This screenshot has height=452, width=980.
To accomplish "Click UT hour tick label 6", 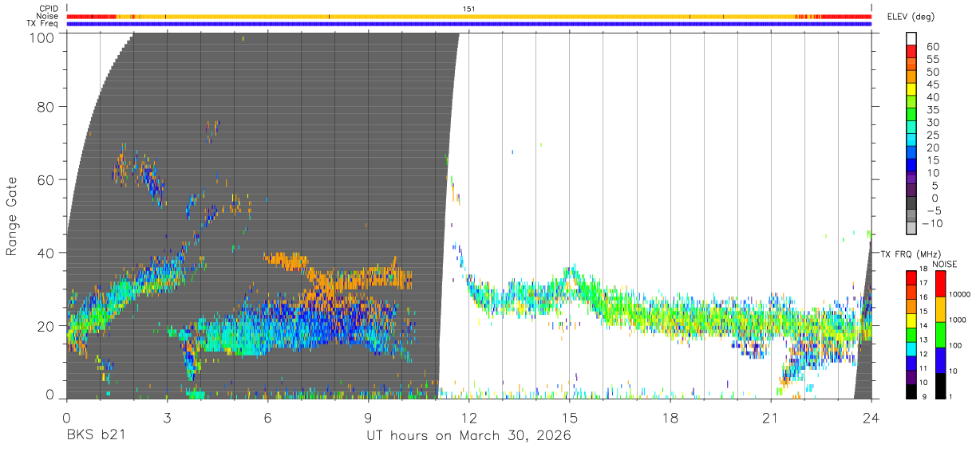I will pos(267,418).
